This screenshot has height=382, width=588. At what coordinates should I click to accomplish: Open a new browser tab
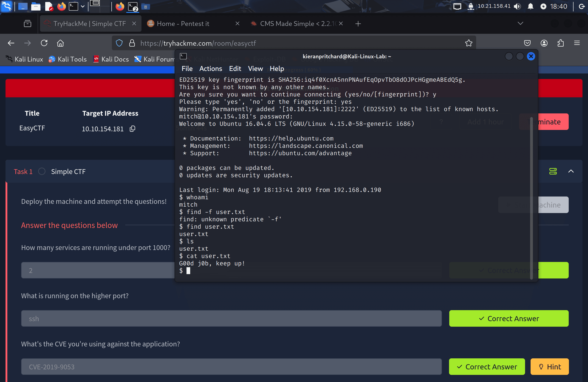click(x=358, y=24)
